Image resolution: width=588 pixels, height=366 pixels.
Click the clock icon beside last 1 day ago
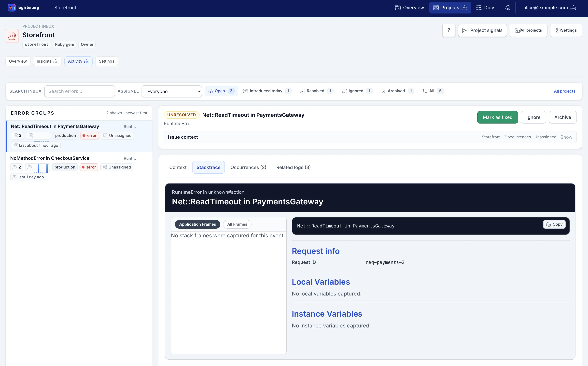pos(15,177)
